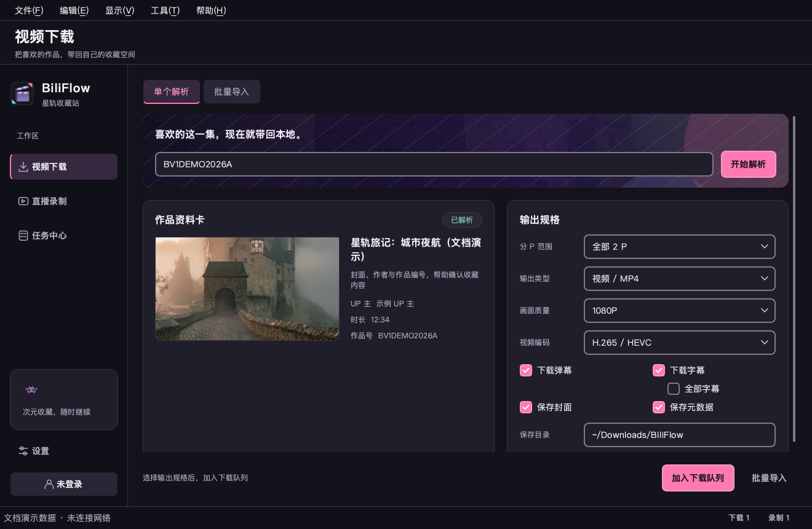Click the 开始解析 button
Image resolution: width=812 pixels, height=529 pixels.
tap(749, 164)
